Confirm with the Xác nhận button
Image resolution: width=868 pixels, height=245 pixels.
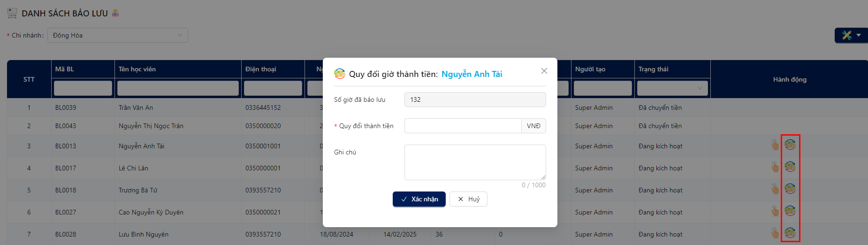(419, 199)
